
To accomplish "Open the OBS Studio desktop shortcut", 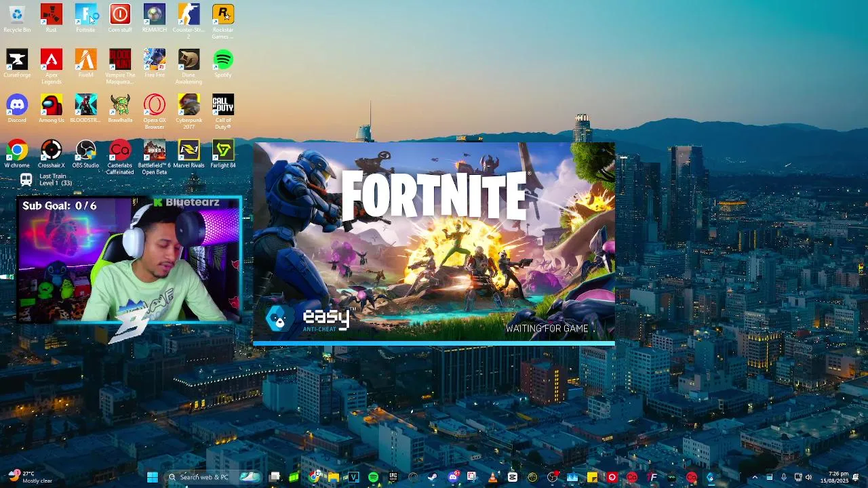I will [85, 154].
